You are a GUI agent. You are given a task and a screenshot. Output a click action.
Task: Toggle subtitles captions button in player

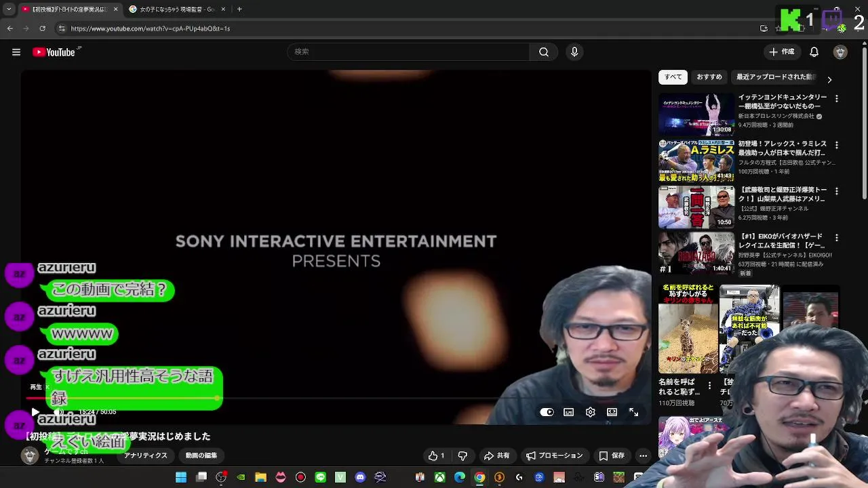click(x=569, y=412)
